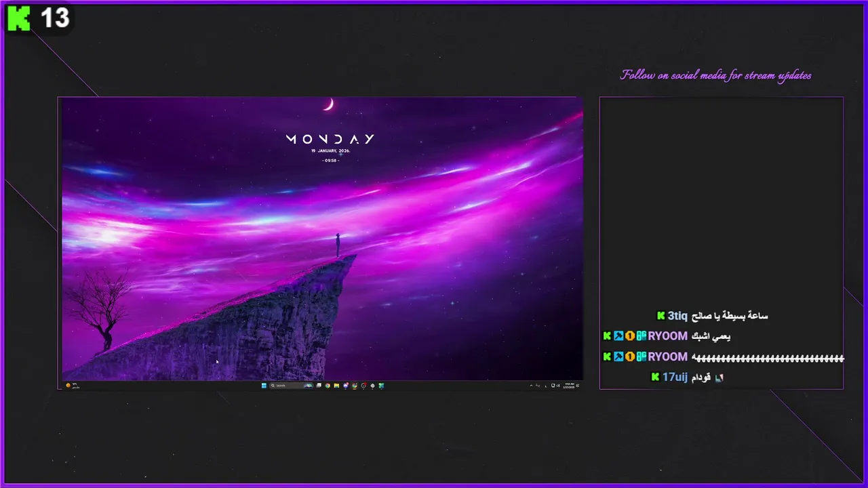This screenshot has width=868, height=488.
Task: Open the white gear-shaped app in taskbar
Action: point(372,386)
